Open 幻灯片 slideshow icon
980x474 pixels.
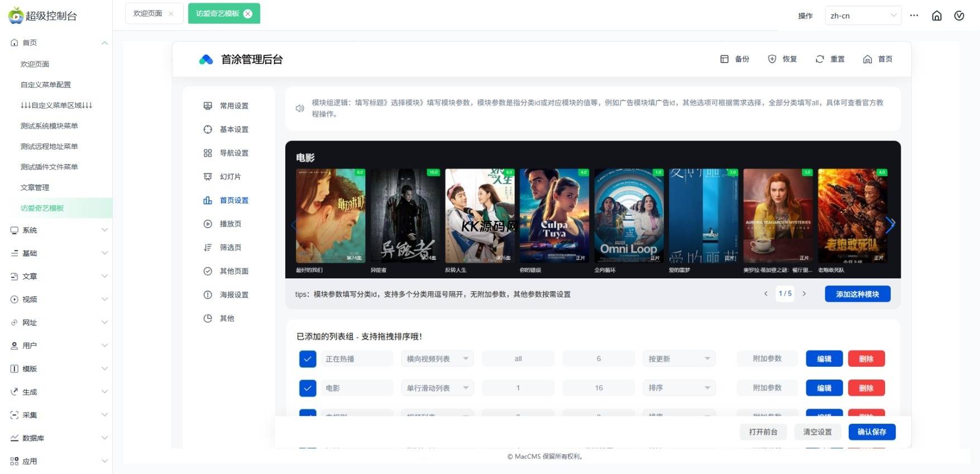[x=208, y=177]
